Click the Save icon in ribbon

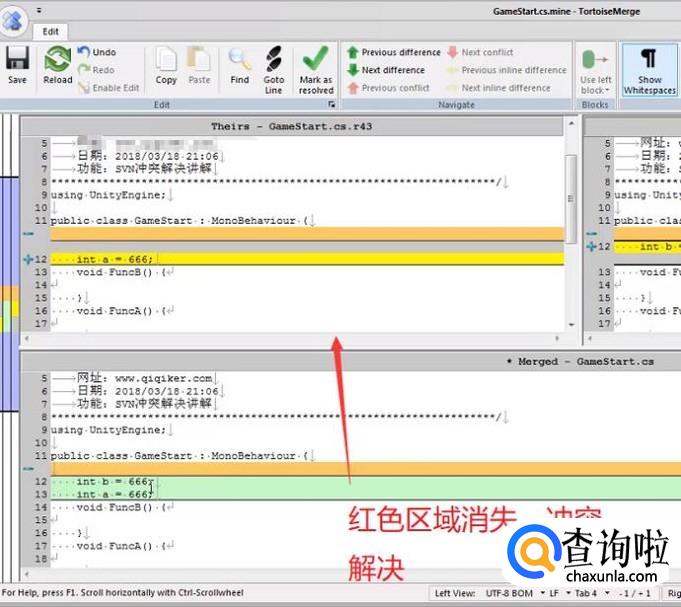pos(17,65)
